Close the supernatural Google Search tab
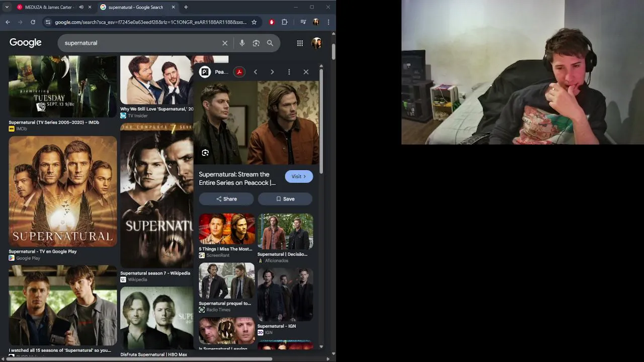644x362 pixels. click(174, 7)
